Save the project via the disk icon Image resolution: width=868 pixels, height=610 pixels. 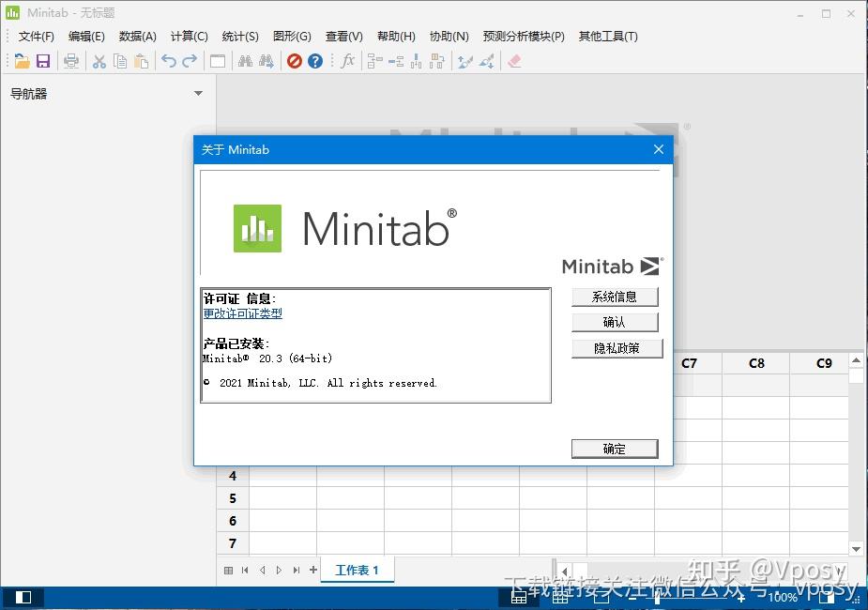43,61
